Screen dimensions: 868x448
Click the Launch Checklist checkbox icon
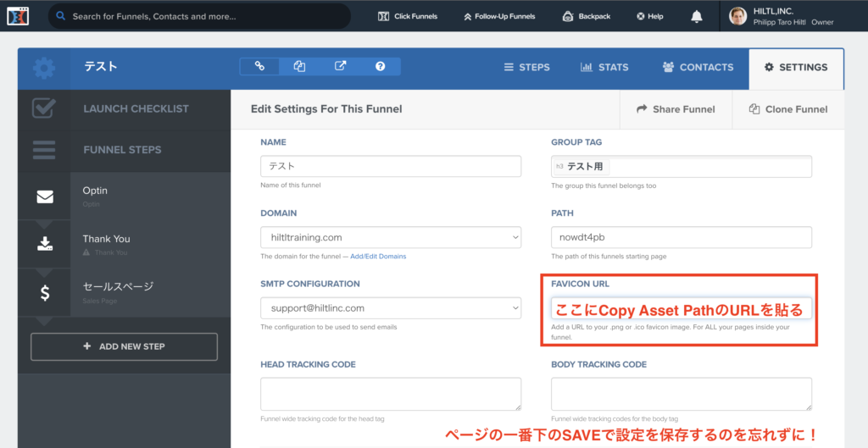pos(44,108)
